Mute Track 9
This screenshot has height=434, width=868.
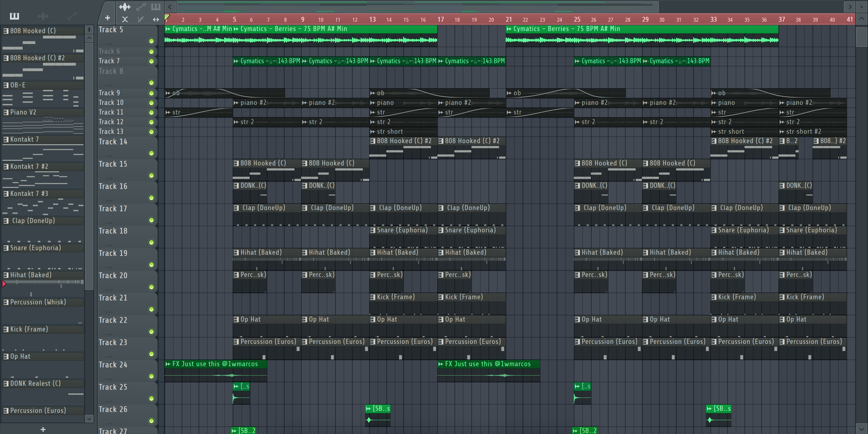(x=151, y=93)
